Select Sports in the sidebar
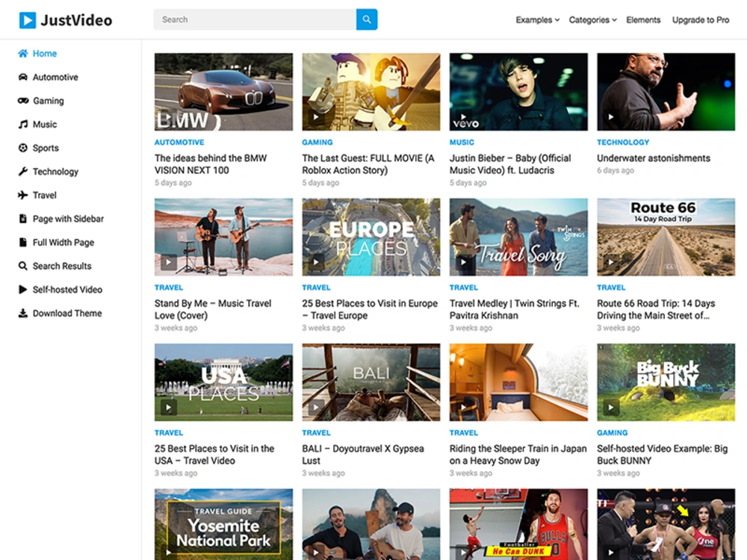Screen dimensions: 747x560 pyautogui.click(x=46, y=148)
